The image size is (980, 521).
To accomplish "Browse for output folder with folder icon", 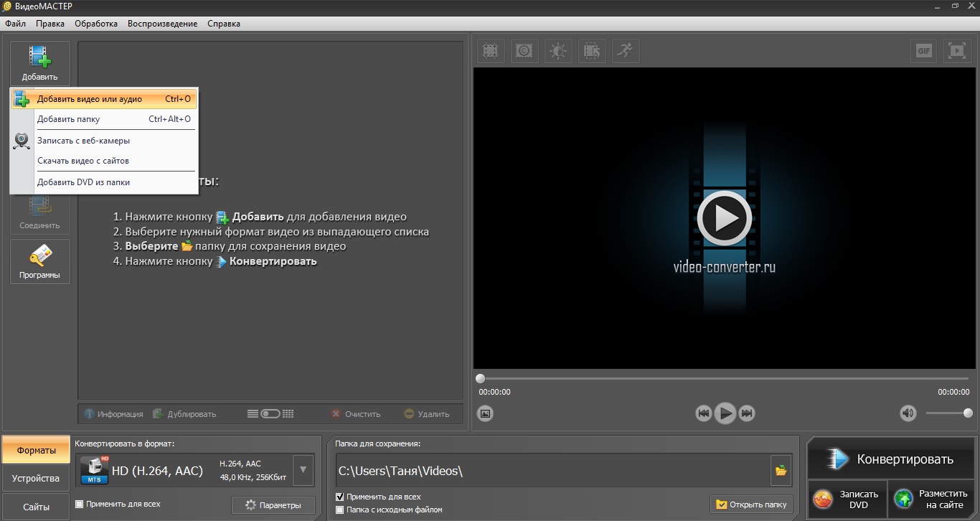I will (x=781, y=471).
